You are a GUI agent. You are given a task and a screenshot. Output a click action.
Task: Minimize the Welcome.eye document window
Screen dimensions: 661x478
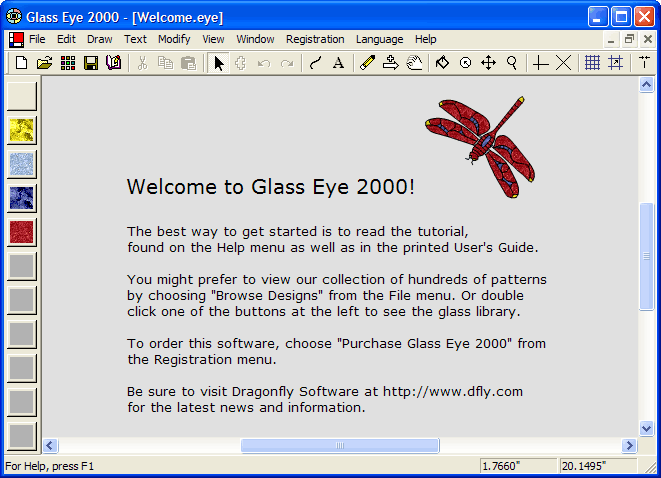pos(610,40)
